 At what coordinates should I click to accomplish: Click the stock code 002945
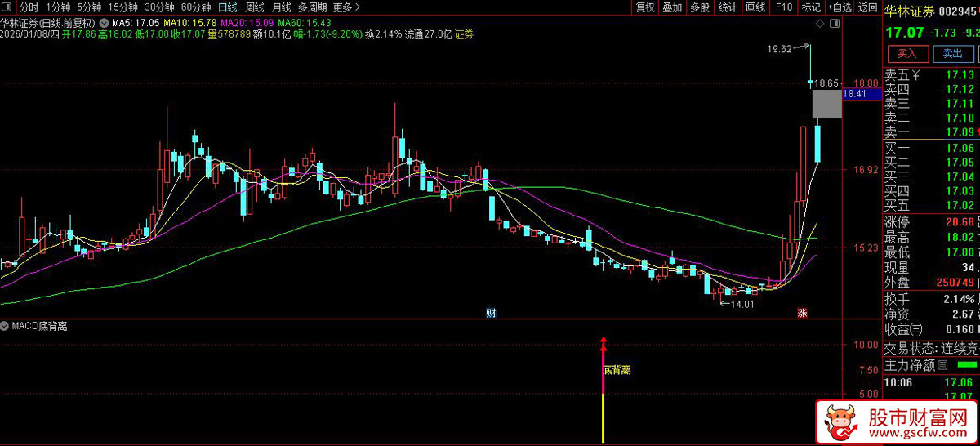959,11
